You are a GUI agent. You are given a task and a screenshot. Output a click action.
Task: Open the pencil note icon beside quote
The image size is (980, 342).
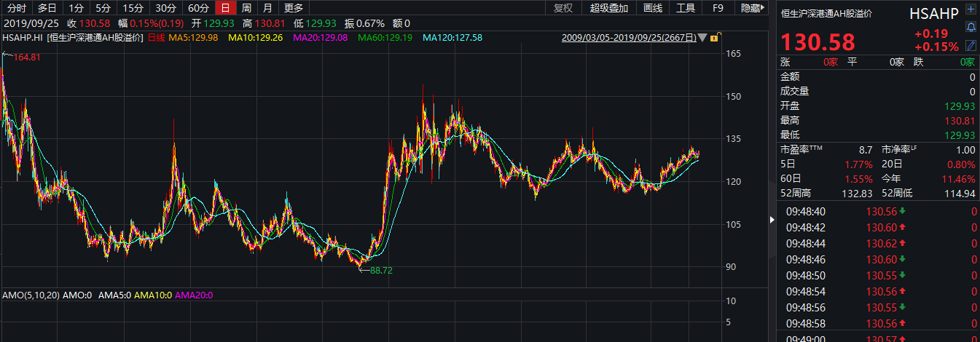pyautogui.click(x=971, y=44)
